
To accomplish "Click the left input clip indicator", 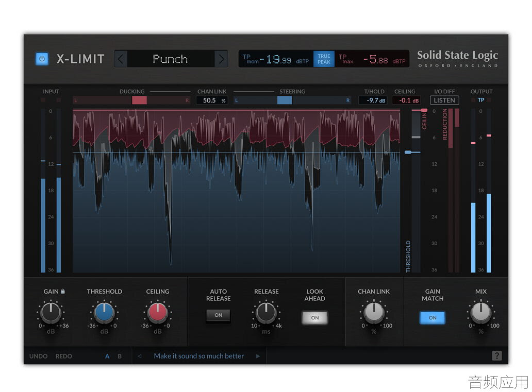I will coord(43,100).
